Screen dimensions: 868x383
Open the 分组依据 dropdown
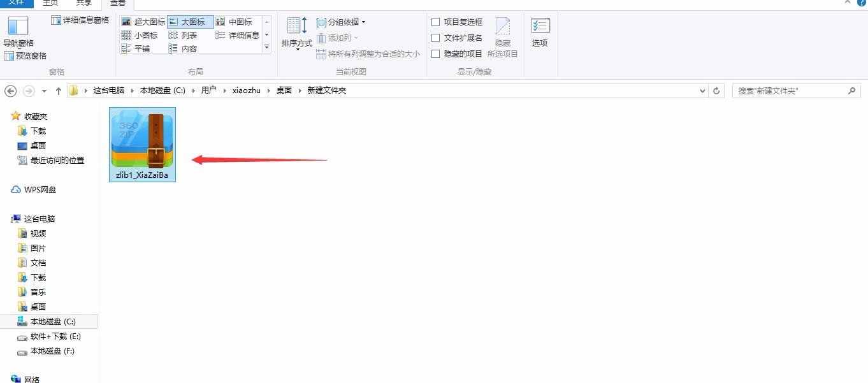click(341, 21)
